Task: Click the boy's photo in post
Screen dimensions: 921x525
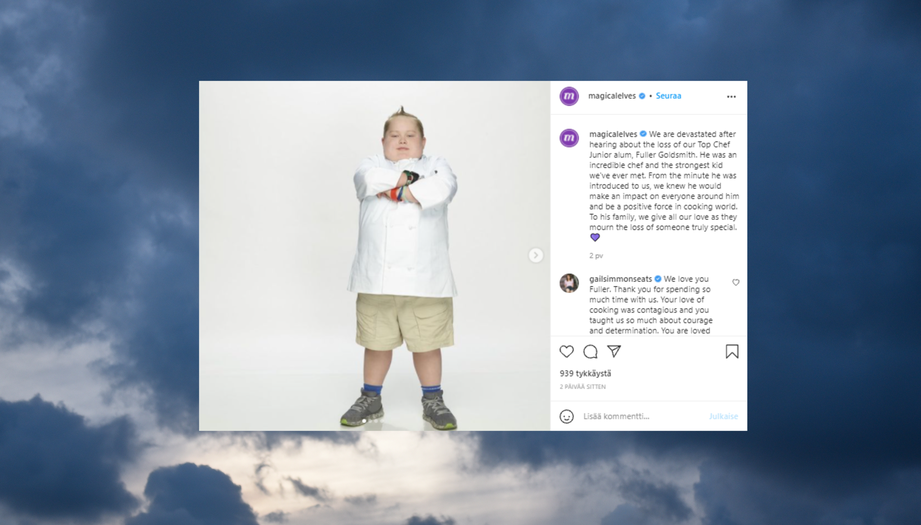Action: pyautogui.click(x=375, y=256)
